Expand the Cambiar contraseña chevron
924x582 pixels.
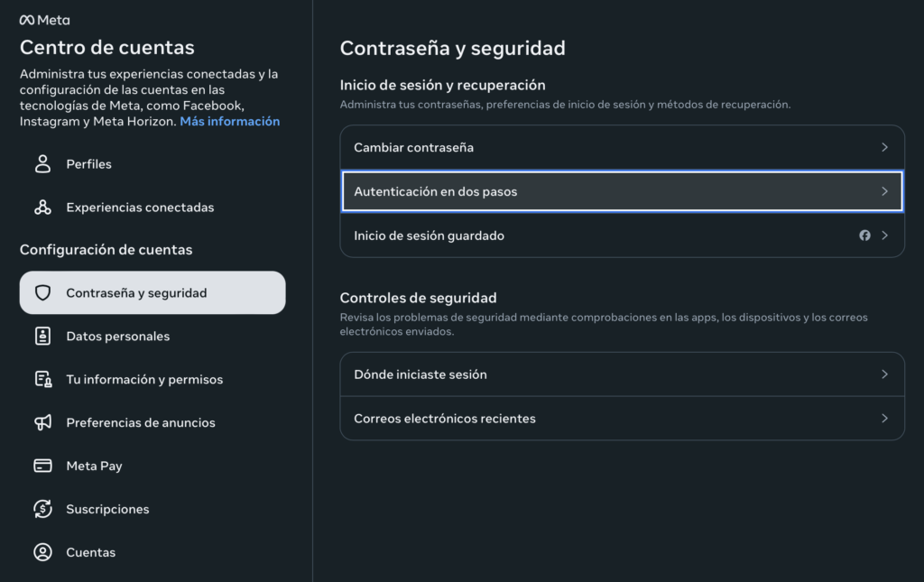[884, 147]
